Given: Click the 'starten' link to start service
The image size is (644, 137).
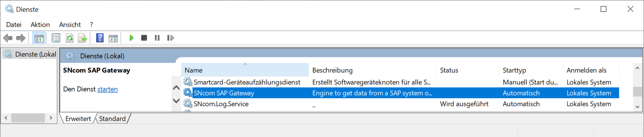Looking at the screenshot, I should coord(108,89).
